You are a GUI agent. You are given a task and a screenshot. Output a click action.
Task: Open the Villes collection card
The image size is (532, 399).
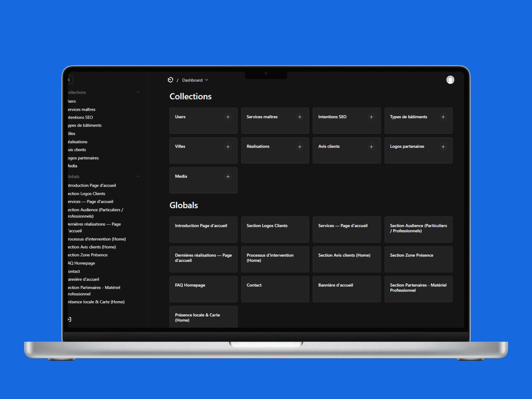203,150
